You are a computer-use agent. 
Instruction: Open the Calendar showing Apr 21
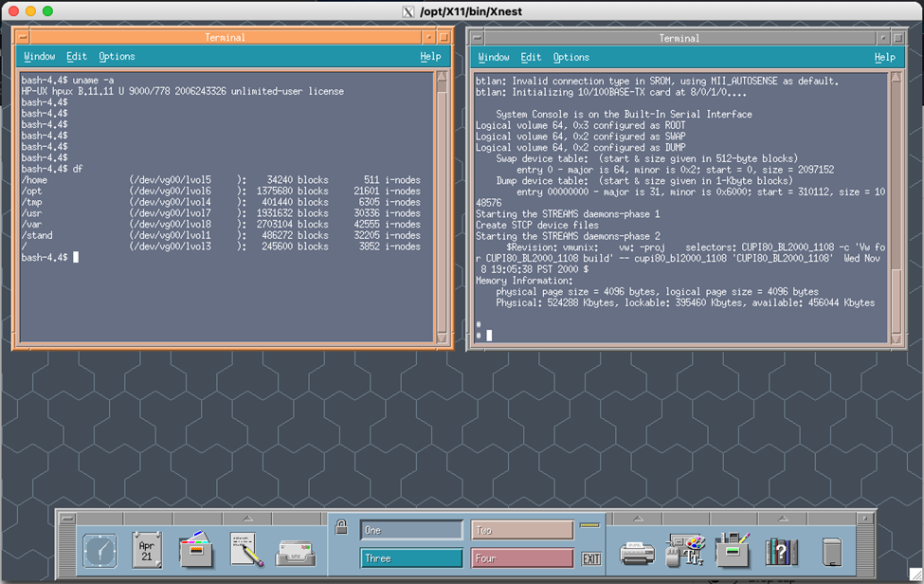click(x=147, y=550)
